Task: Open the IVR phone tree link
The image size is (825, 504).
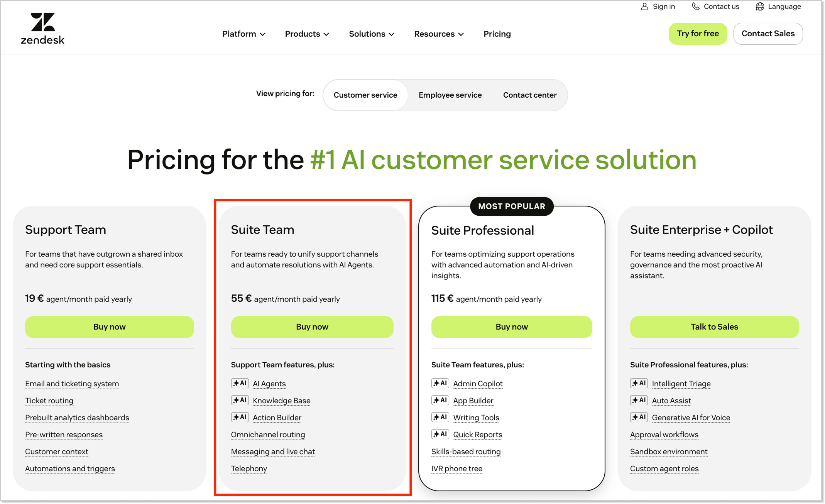Action: click(457, 468)
